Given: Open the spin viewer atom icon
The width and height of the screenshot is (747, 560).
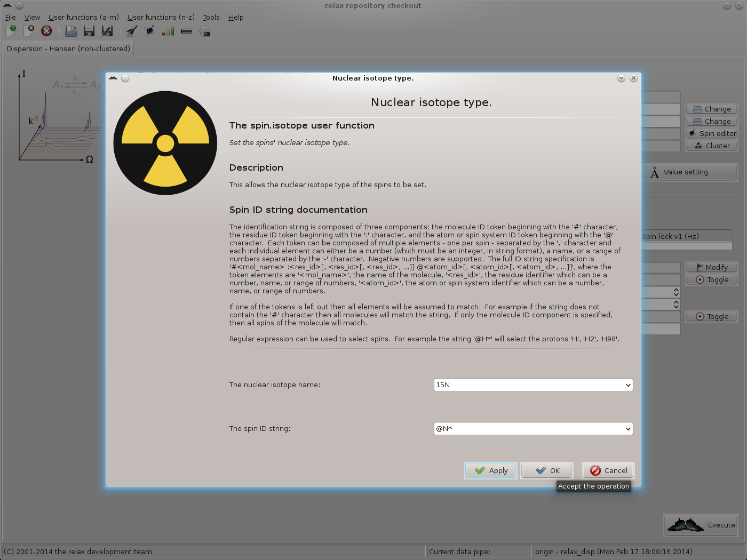Looking at the screenshot, I should 150,31.
